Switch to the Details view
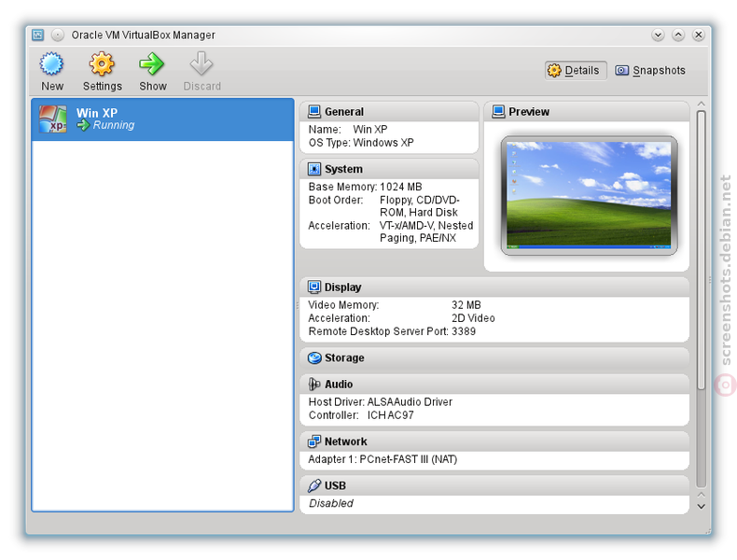The width and height of the screenshot is (737, 560). [x=576, y=71]
